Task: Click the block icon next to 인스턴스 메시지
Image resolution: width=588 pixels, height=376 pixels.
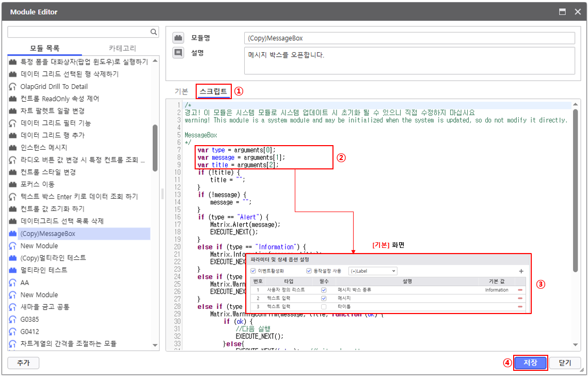Action: [13, 148]
